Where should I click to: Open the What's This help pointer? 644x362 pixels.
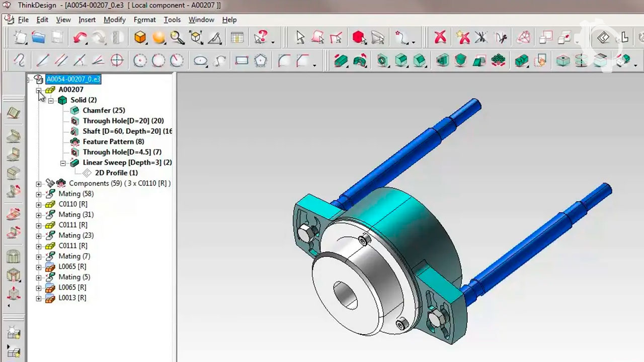(261, 38)
